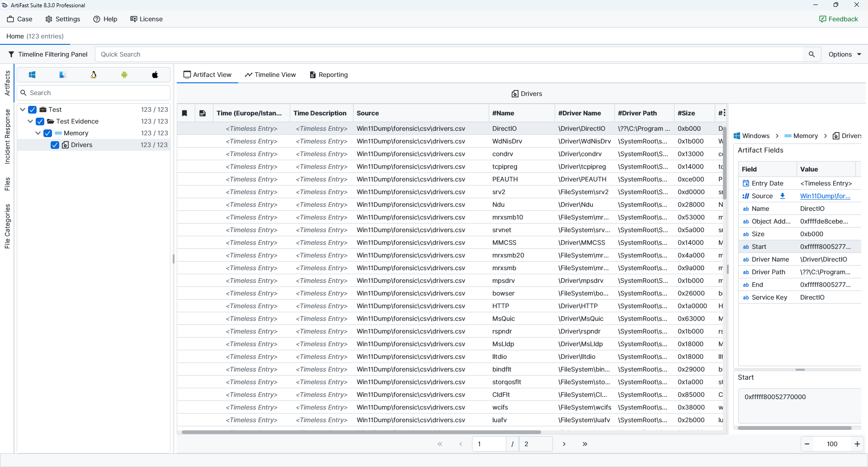Image resolution: width=868 pixels, height=467 pixels.
Task: Open the Options dropdown
Action: (x=844, y=54)
